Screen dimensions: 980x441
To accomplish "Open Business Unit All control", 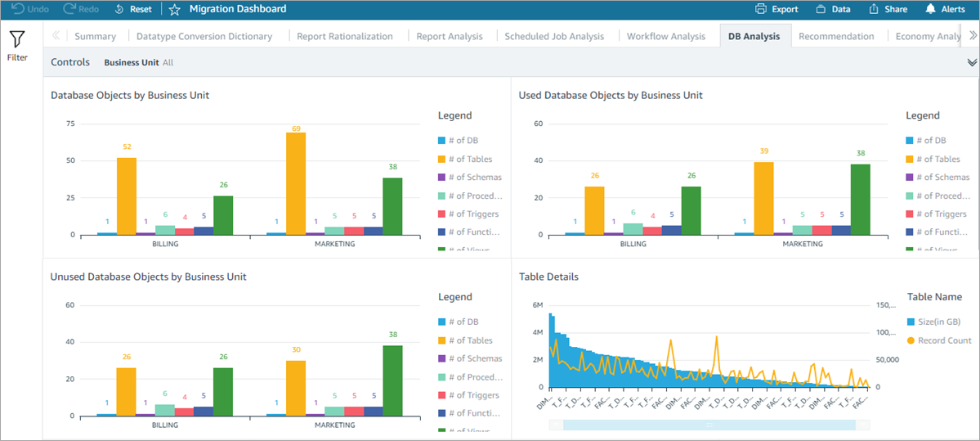I will pos(139,62).
